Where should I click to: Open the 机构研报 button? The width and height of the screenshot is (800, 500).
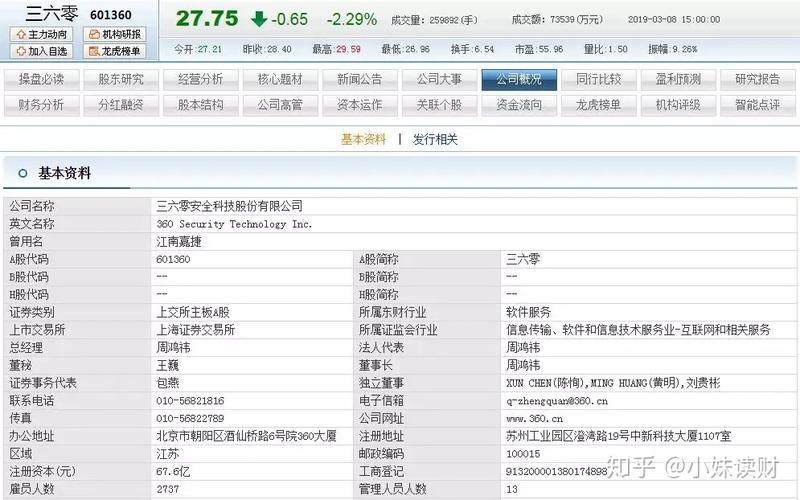[115, 34]
